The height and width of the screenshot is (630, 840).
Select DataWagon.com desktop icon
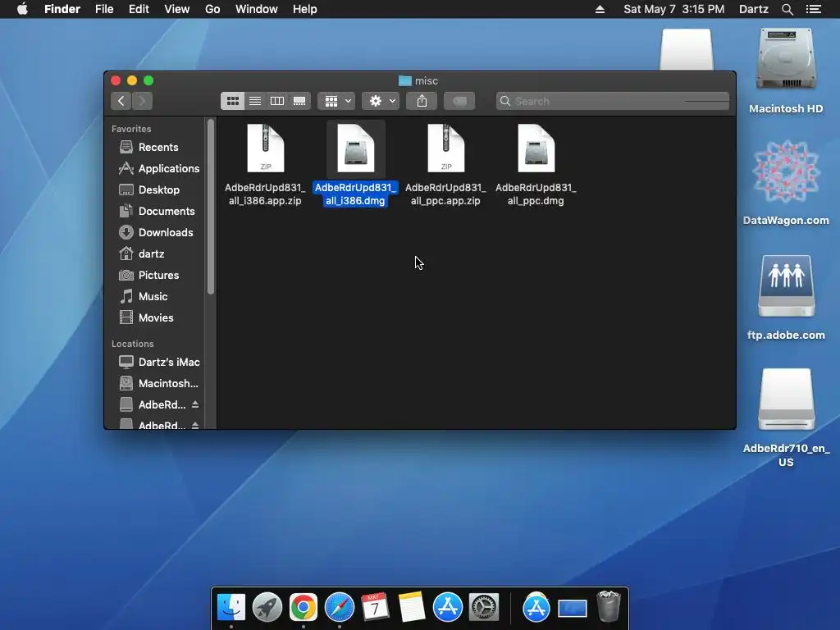point(786,173)
